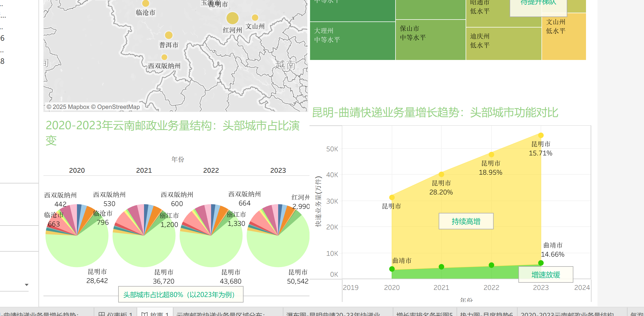
Task: Click the 西双版纳州 map marker dot
Action: (x=164, y=57)
